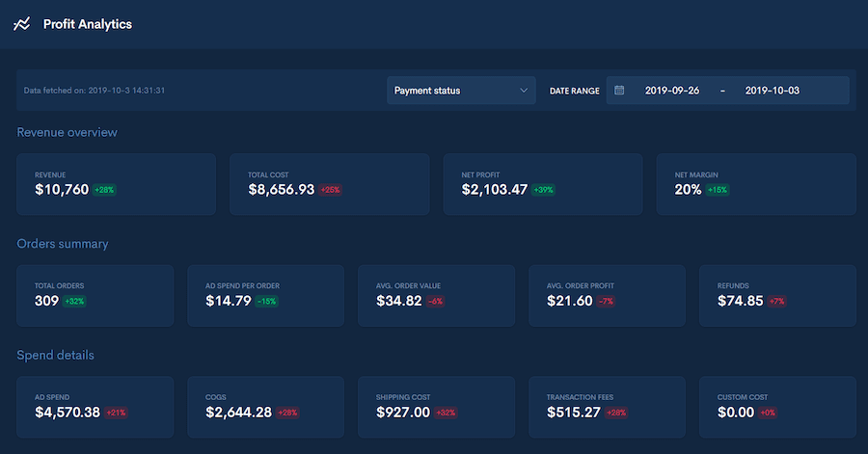
Task: Open the Net Profit $2,103.47 card
Action: 542,184
